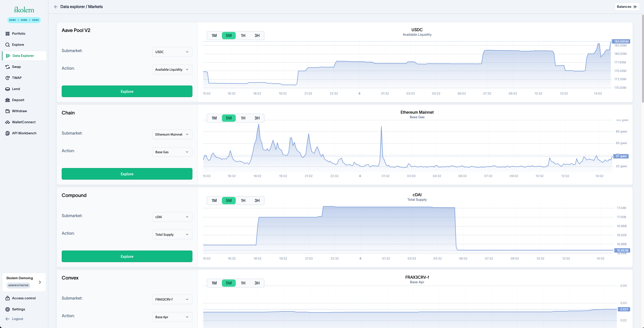Screen dimensions: 644x328
Task: Click the API Workbench icon
Action: 8,133
